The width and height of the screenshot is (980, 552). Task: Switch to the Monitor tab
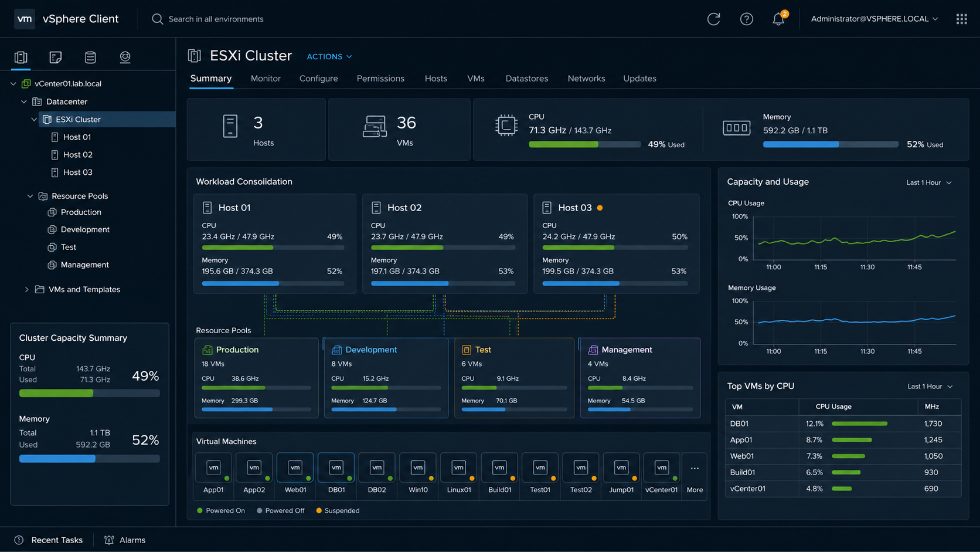266,79
